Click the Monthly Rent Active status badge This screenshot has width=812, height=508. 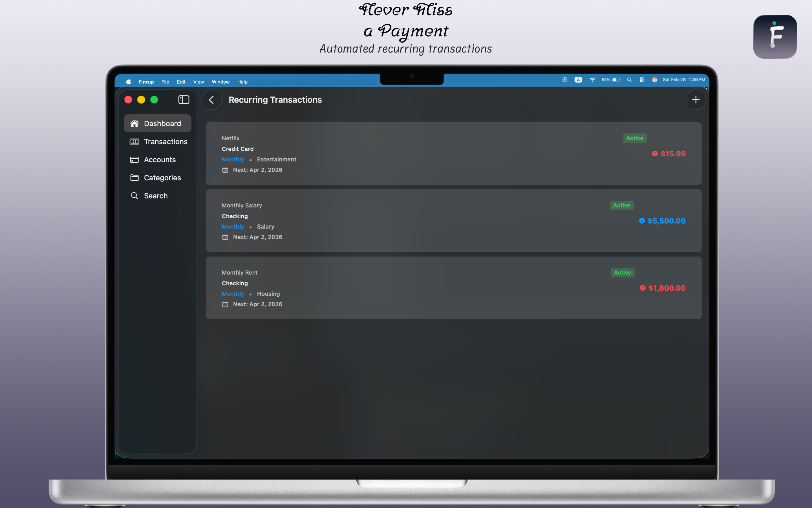623,272
